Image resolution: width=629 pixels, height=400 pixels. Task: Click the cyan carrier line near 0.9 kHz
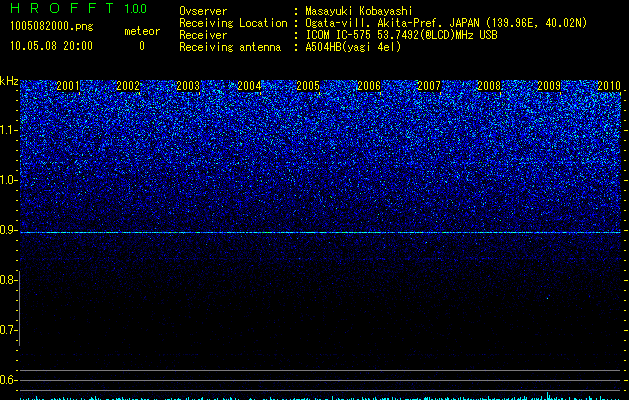click(320, 232)
